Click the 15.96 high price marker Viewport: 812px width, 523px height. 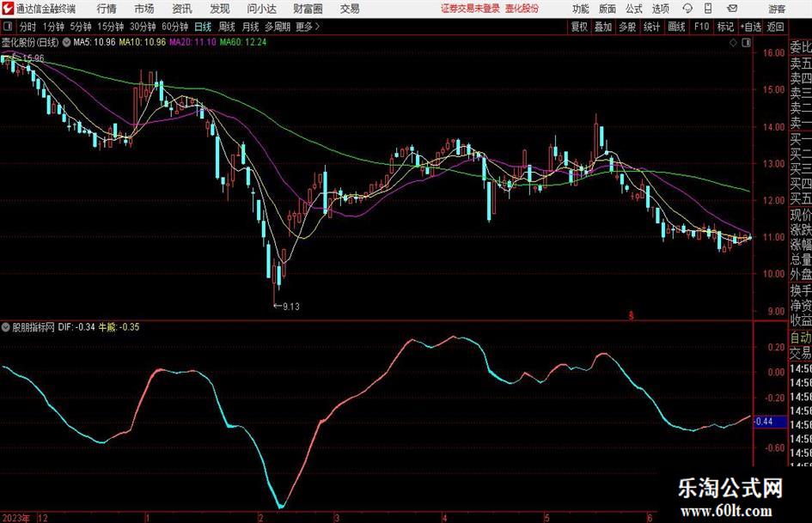click(34, 58)
